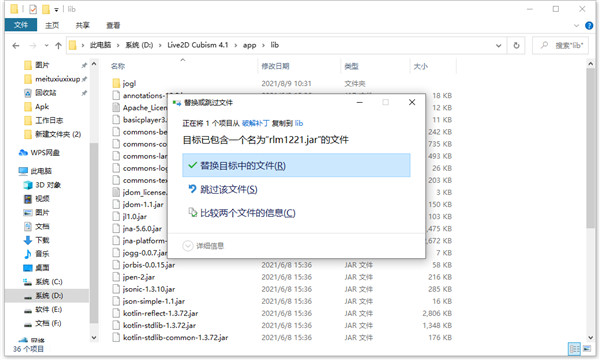Open 文档 (F:) drive in navigation pane
The width and height of the screenshot is (600, 360).
click(x=48, y=323)
